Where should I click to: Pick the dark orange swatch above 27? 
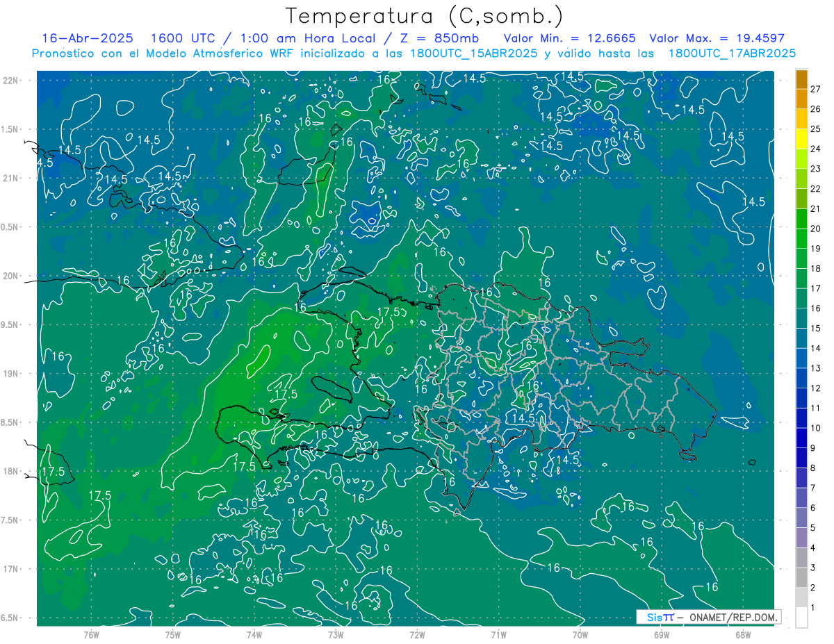801,79
